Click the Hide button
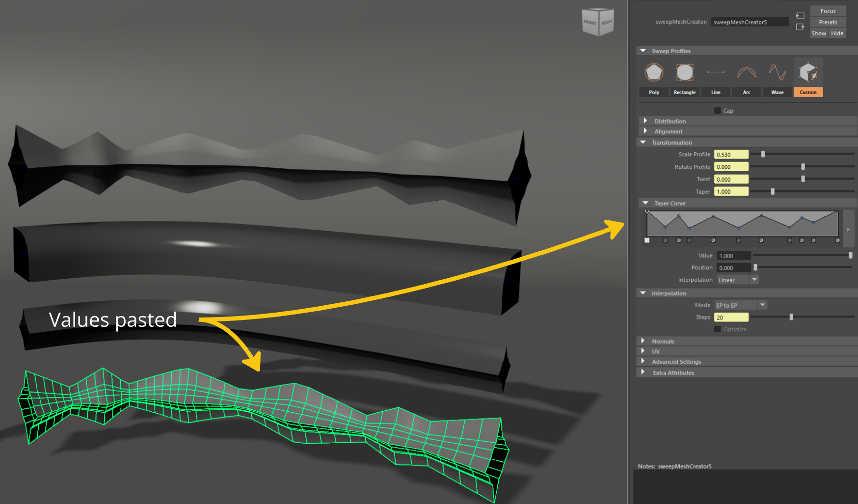 point(837,33)
